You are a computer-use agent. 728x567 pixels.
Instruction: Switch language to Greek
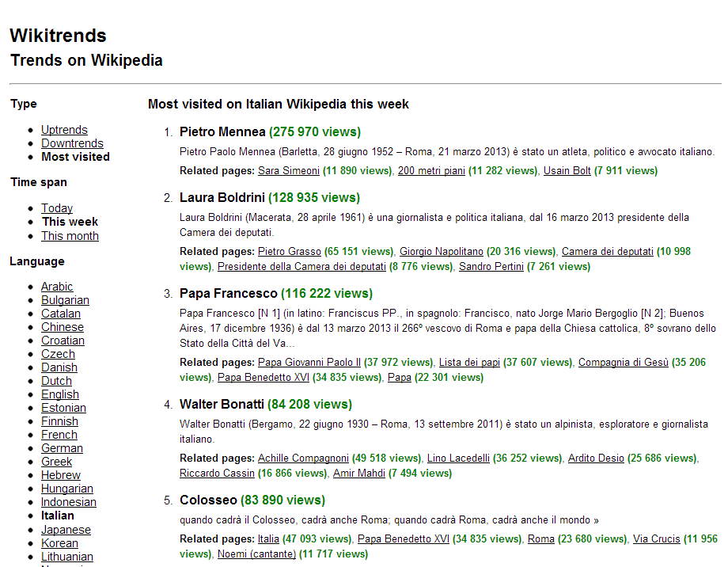pos(56,462)
